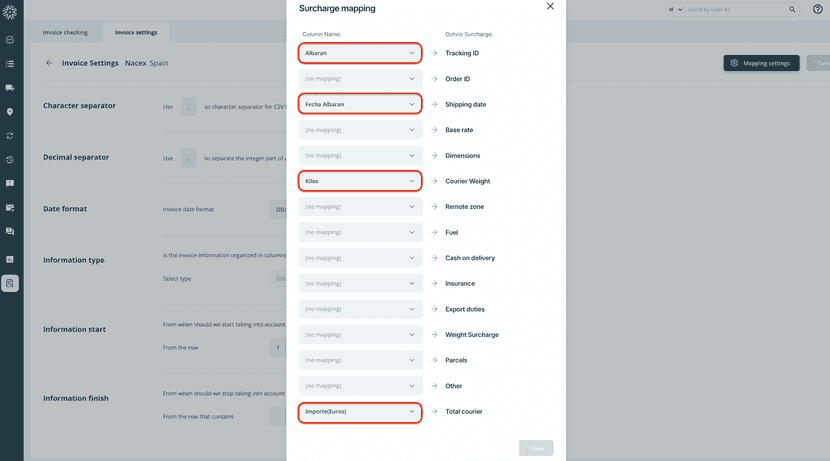Open the Albaran column dropdown
Viewport: 830px width, 461px height.
[360, 52]
